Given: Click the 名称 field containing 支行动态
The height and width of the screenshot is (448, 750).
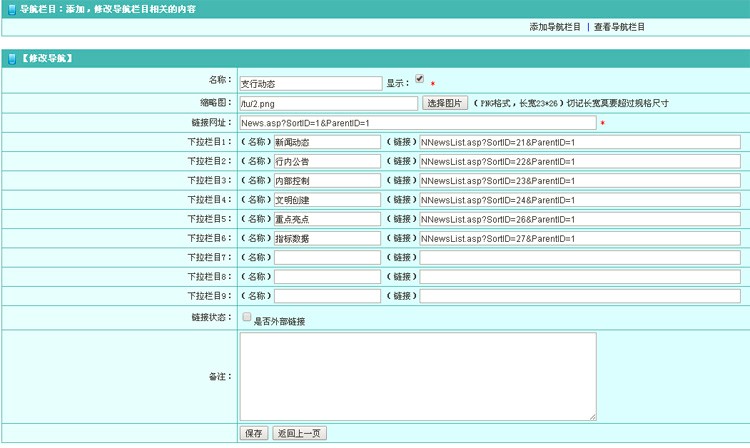Looking at the screenshot, I should (310, 84).
